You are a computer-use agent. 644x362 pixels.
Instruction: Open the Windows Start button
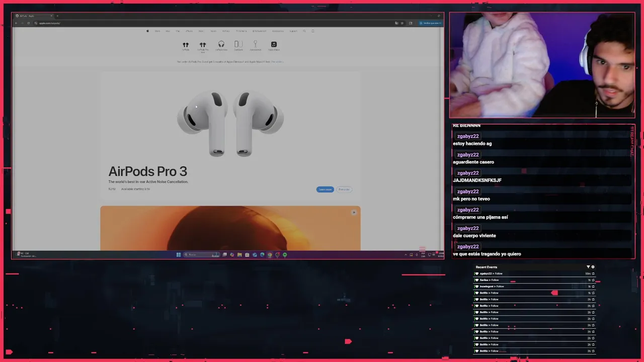point(179,254)
